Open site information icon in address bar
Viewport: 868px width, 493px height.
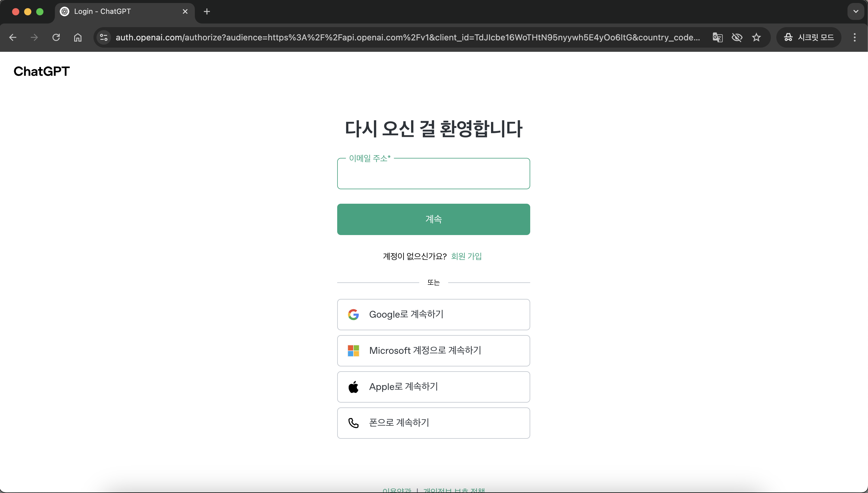pyautogui.click(x=104, y=37)
